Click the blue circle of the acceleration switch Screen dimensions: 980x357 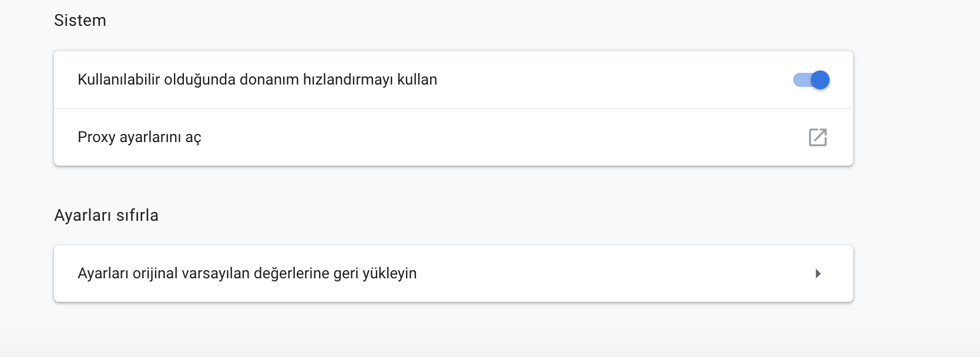pyautogui.click(x=820, y=79)
